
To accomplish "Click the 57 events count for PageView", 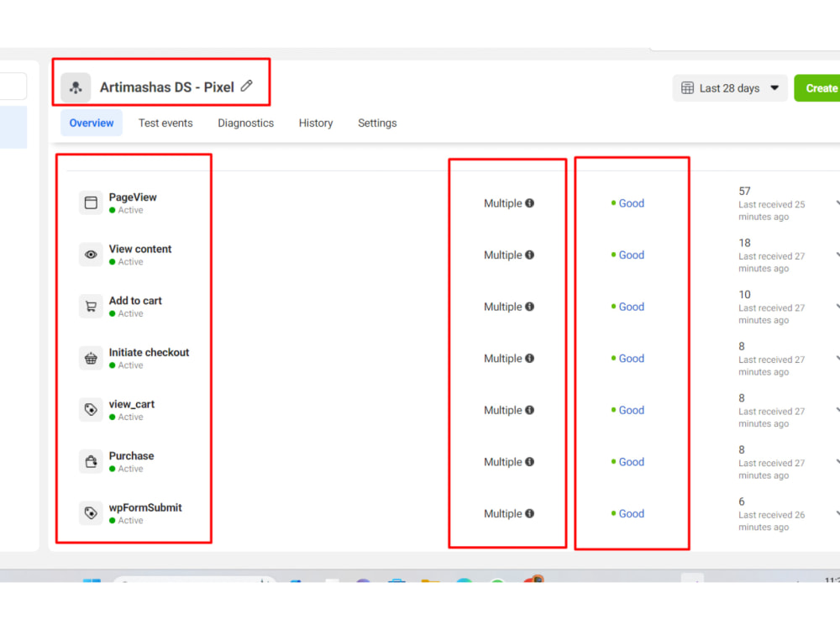I will tap(744, 192).
